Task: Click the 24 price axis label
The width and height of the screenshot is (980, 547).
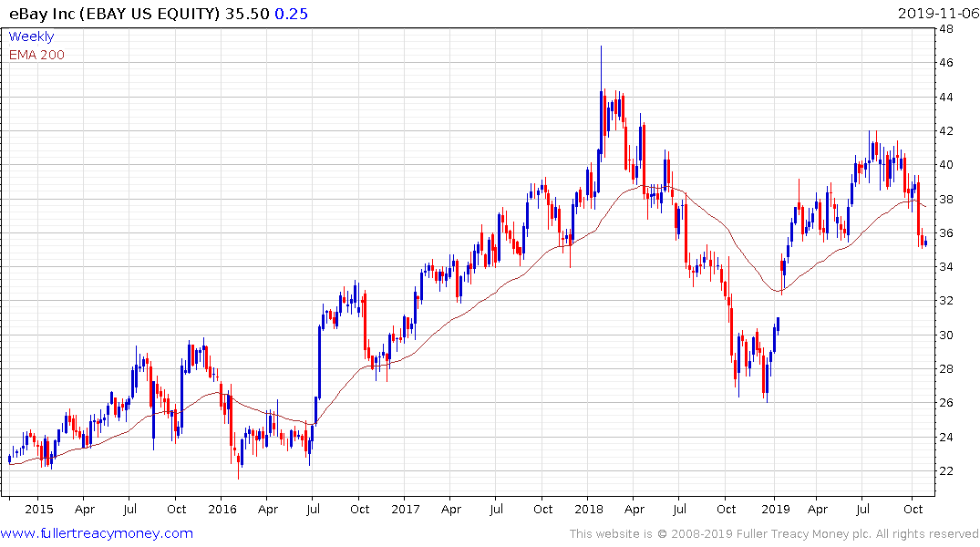Action: pyautogui.click(x=945, y=437)
